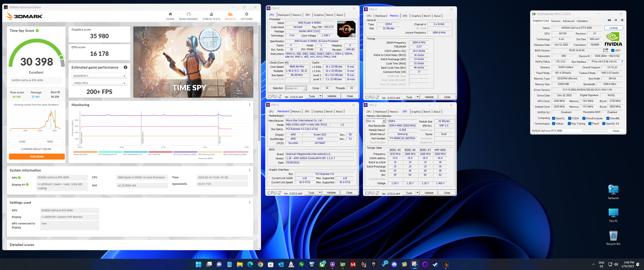The height and width of the screenshot is (270, 644).
Task: Open the Windows Start menu
Action: point(198,264)
